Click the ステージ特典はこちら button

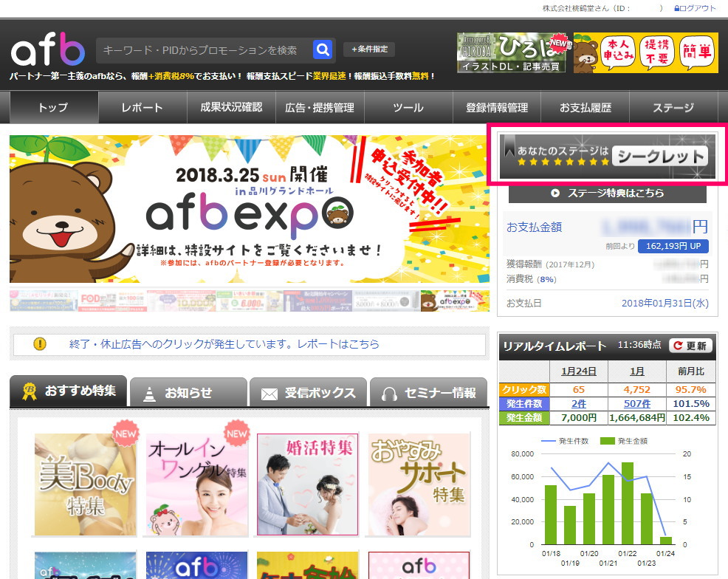(608, 193)
